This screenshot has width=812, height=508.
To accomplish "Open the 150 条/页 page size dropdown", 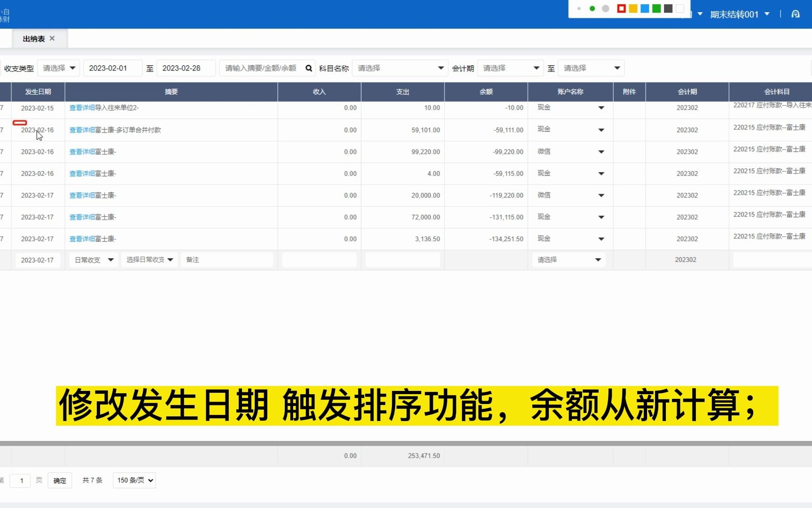I will [134, 480].
